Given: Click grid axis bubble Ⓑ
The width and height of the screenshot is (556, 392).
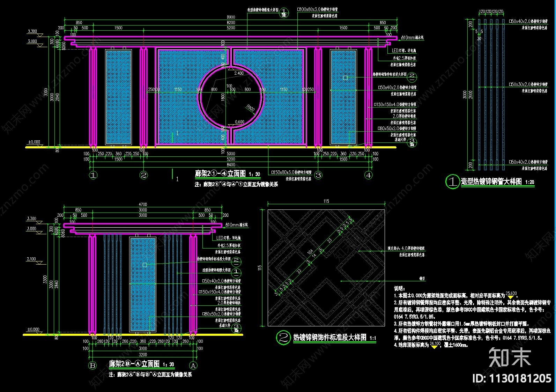Looking at the screenshot, I should (x=92, y=365).
